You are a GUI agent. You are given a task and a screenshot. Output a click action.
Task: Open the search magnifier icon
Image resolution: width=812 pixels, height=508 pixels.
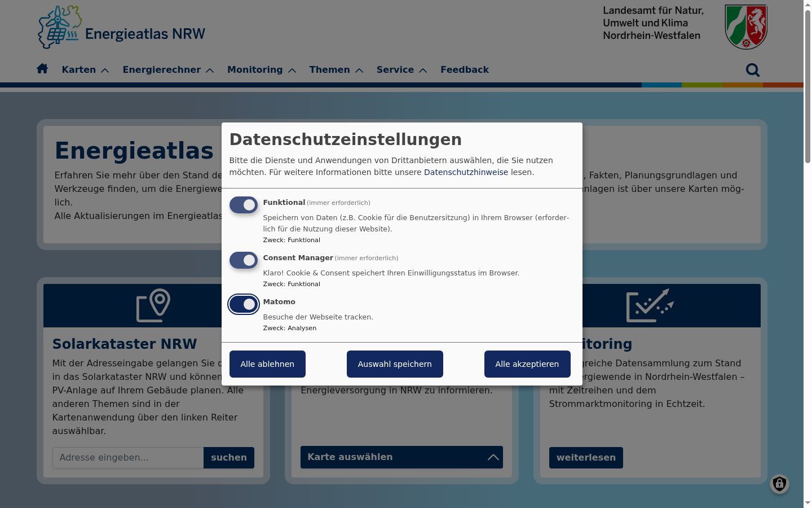tap(753, 70)
